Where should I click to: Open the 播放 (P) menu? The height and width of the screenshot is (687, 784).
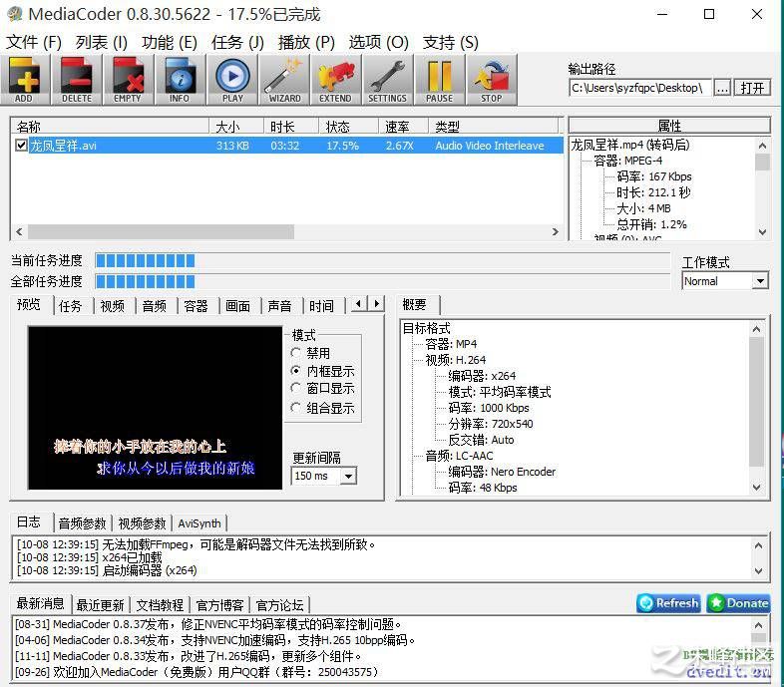306,43
